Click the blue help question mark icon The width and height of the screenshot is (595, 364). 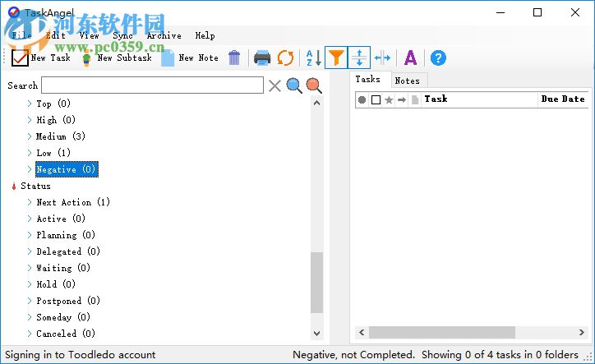[x=438, y=58]
